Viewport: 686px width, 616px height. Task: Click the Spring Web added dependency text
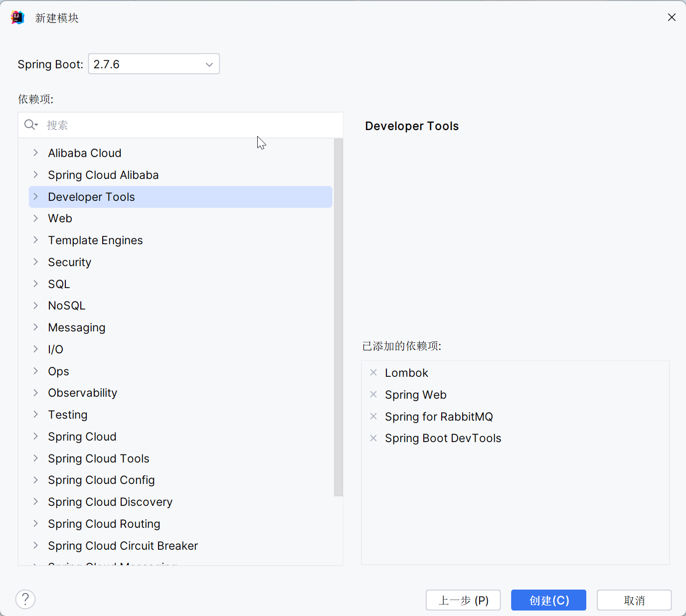click(416, 395)
